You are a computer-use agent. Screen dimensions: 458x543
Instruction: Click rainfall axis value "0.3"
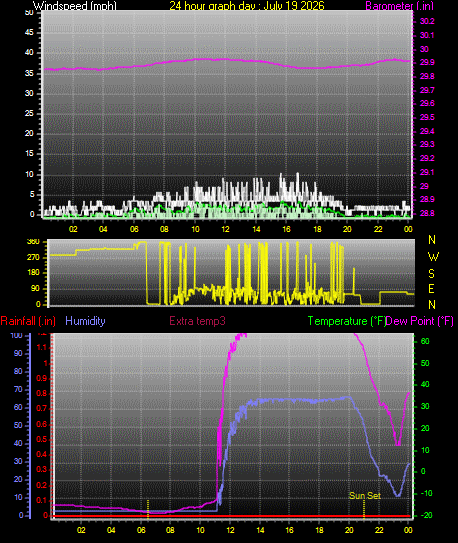coord(42,470)
